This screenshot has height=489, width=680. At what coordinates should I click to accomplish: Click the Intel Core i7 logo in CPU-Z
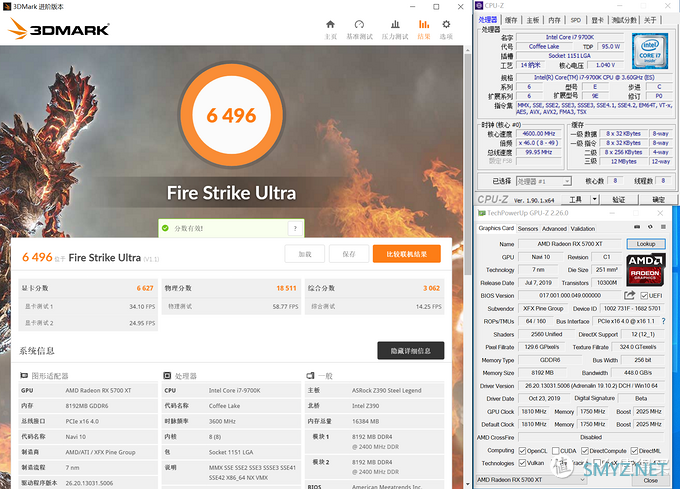tap(650, 51)
